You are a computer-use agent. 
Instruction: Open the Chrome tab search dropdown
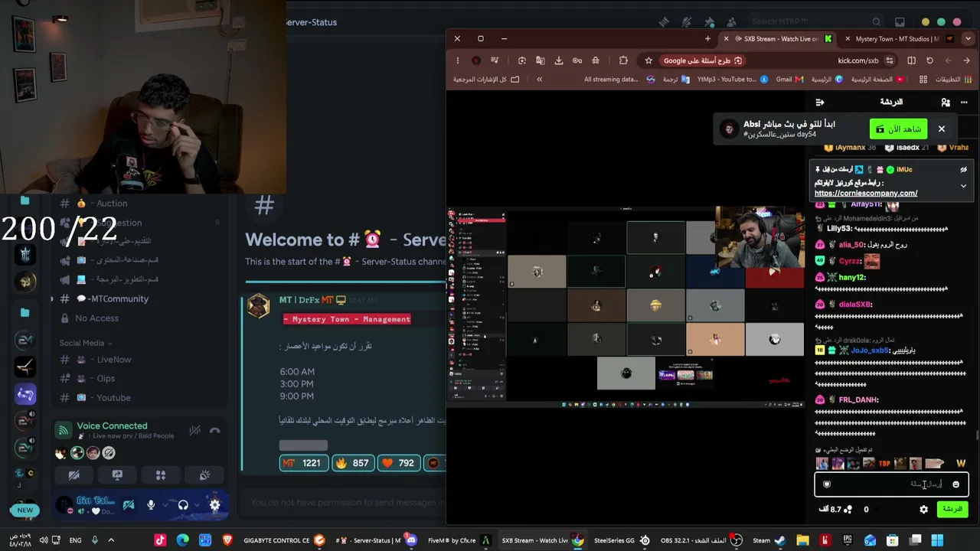(x=968, y=38)
